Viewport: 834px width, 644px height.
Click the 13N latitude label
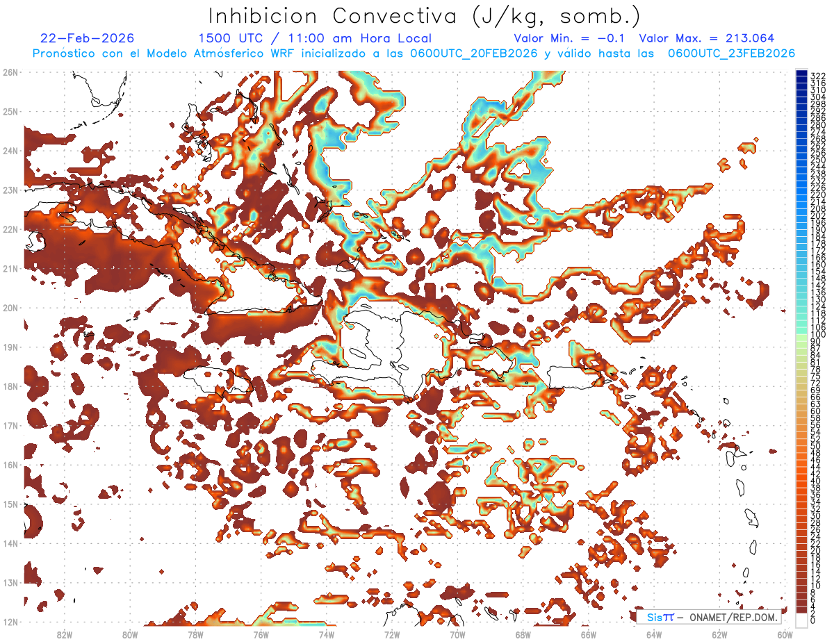pyautogui.click(x=10, y=582)
